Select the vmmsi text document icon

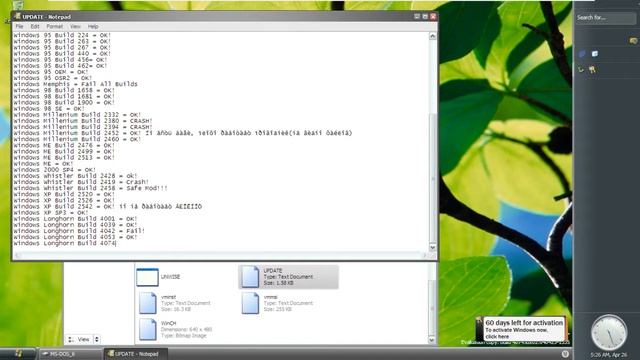(x=250, y=303)
